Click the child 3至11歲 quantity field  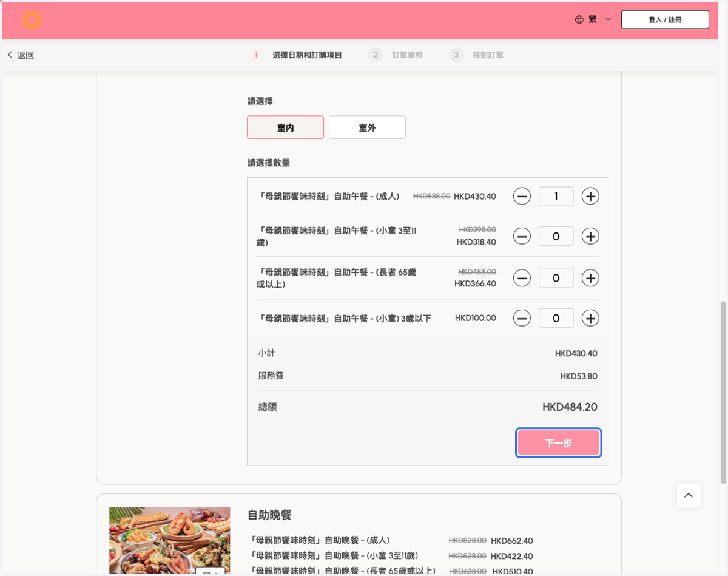click(556, 236)
